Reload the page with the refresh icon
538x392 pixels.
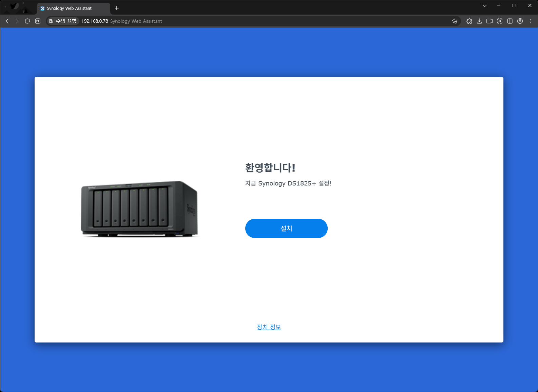click(27, 21)
